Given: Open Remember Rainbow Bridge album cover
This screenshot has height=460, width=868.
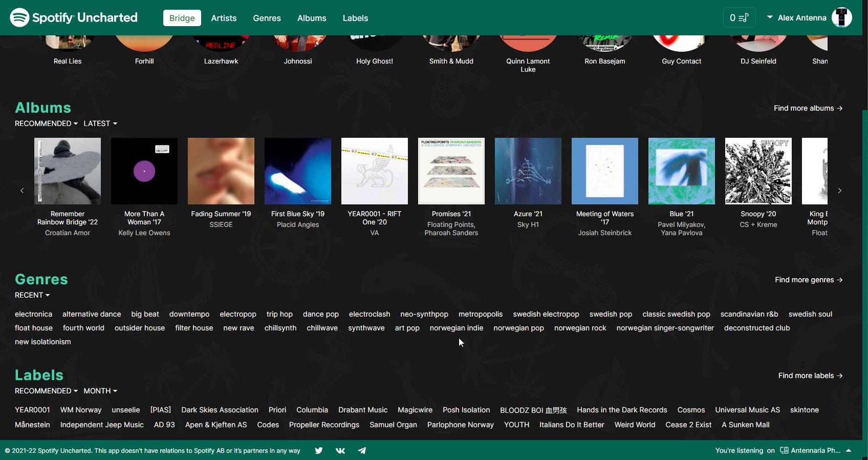Looking at the screenshot, I should 68,171.
